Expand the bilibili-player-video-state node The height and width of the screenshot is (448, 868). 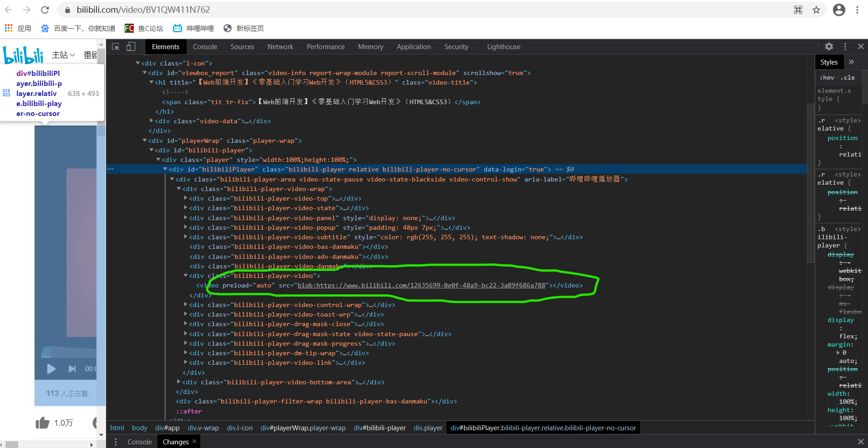186,207
